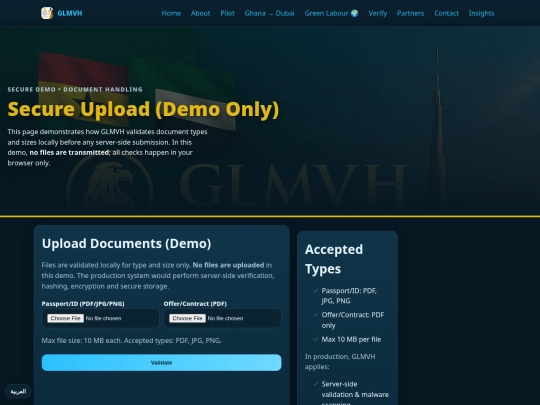Image resolution: width=540 pixels, height=405 pixels.
Task: Open the Contact nav link
Action: coord(446,13)
